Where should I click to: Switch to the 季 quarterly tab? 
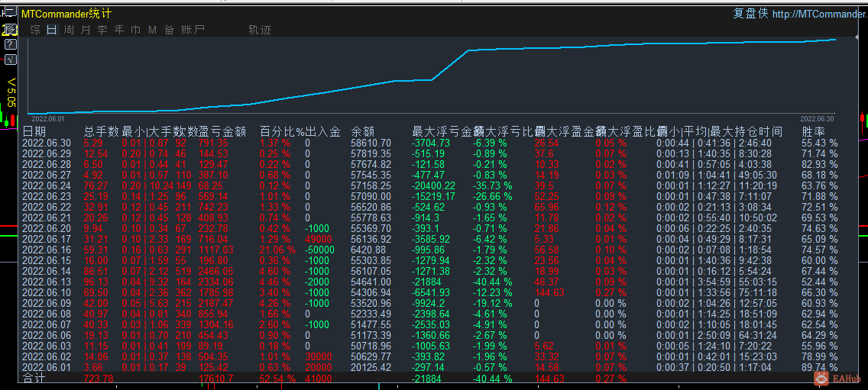(x=102, y=30)
